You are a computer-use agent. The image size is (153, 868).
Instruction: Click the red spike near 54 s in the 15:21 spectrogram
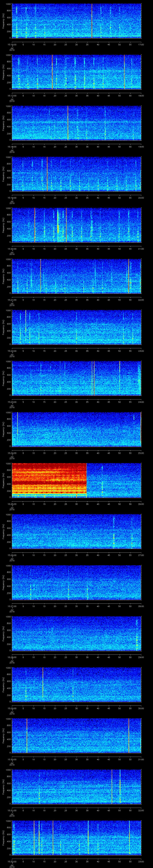coord(128,276)
